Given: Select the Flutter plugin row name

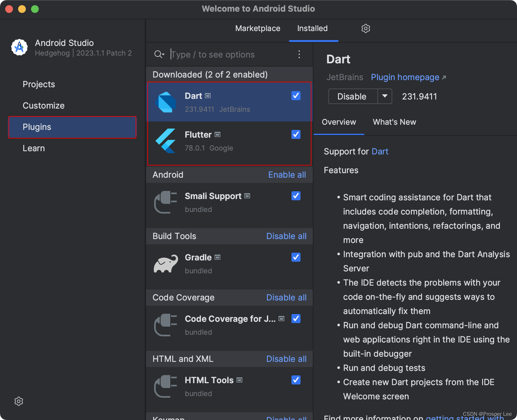Looking at the screenshot, I should pyautogui.click(x=198, y=135).
